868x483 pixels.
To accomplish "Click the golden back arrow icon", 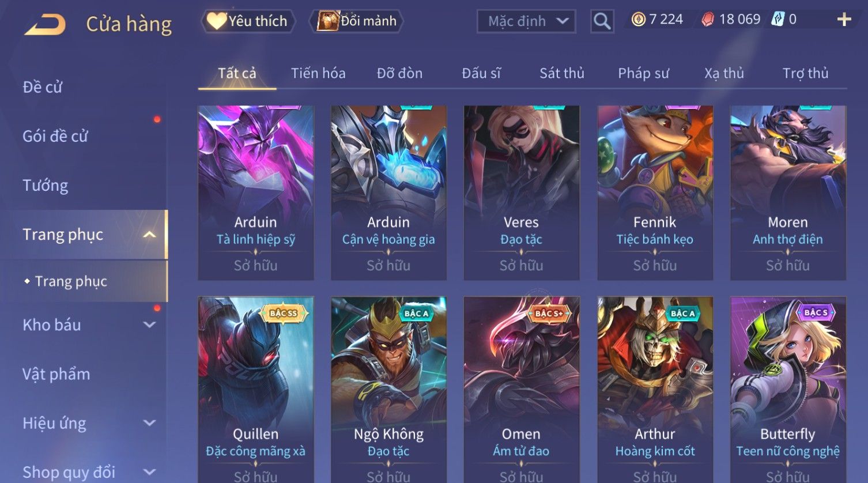I will click(x=44, y=24).
